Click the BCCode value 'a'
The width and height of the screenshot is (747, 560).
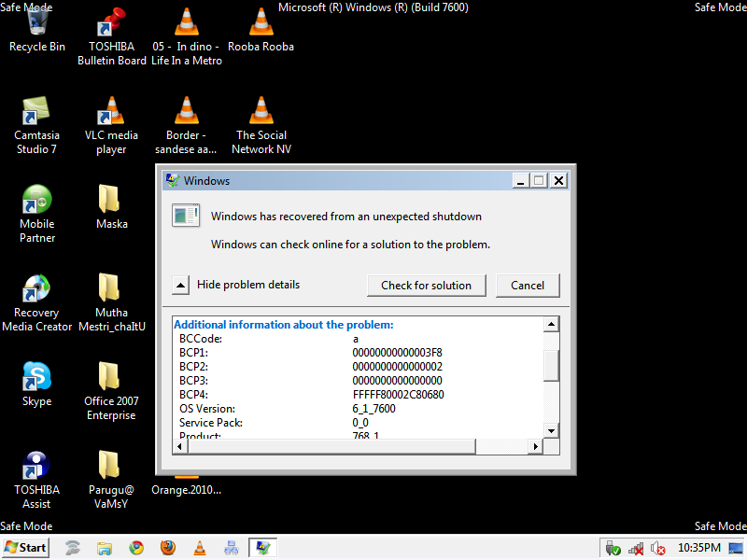click(356, 339)
